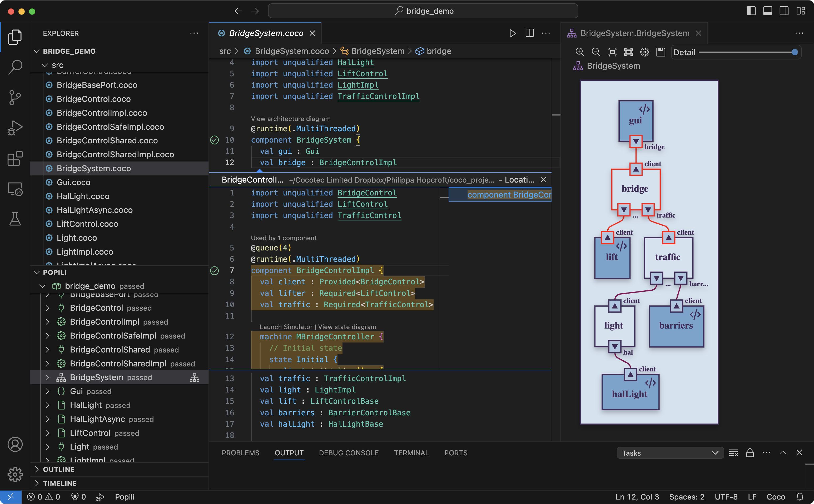Collapse bridge_demo passed tree node

(42, 286)
